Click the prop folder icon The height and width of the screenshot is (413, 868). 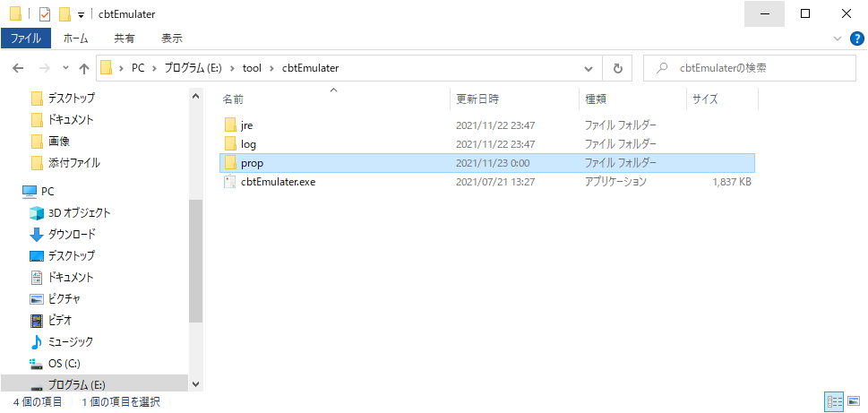230,163
